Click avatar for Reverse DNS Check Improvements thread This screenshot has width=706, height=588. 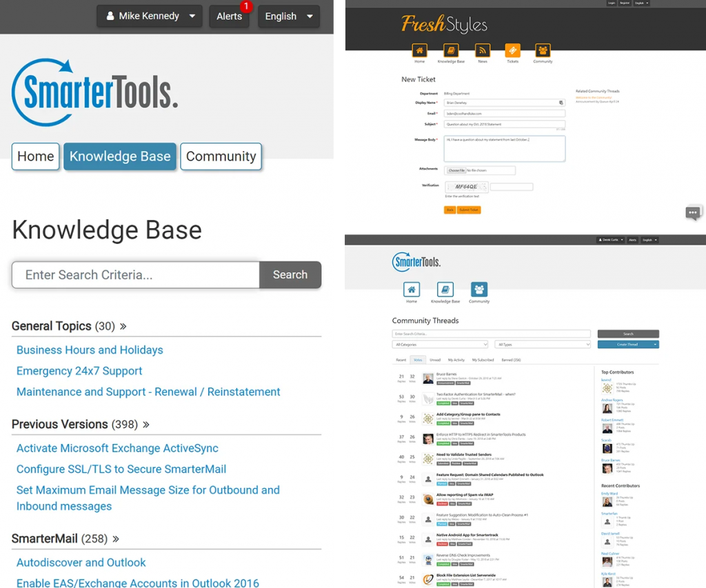click(x=428, y=560)
